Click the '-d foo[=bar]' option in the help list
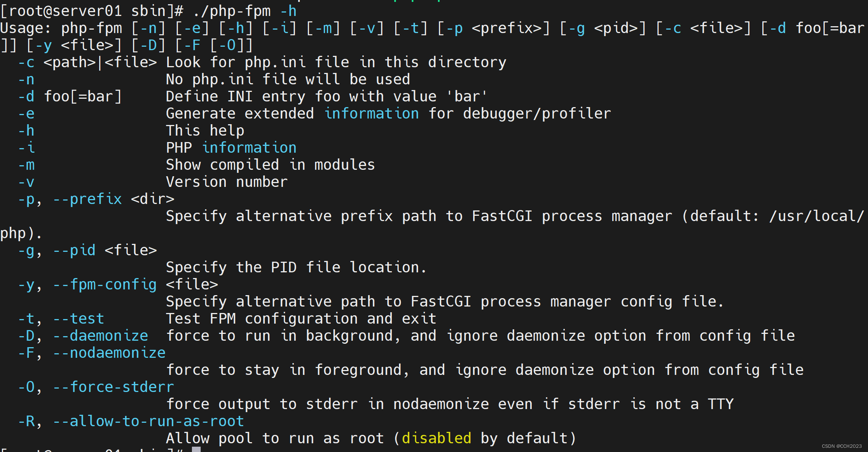The image size is (868, 452). point(70,96)
